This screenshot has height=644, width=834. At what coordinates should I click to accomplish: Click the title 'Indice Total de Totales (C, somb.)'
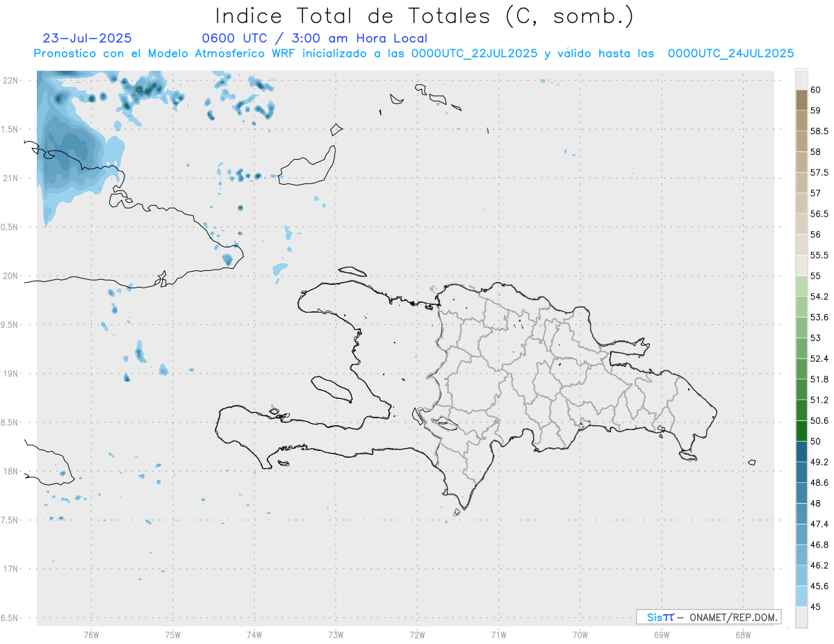pyautogui.click(x=425, y=15)
